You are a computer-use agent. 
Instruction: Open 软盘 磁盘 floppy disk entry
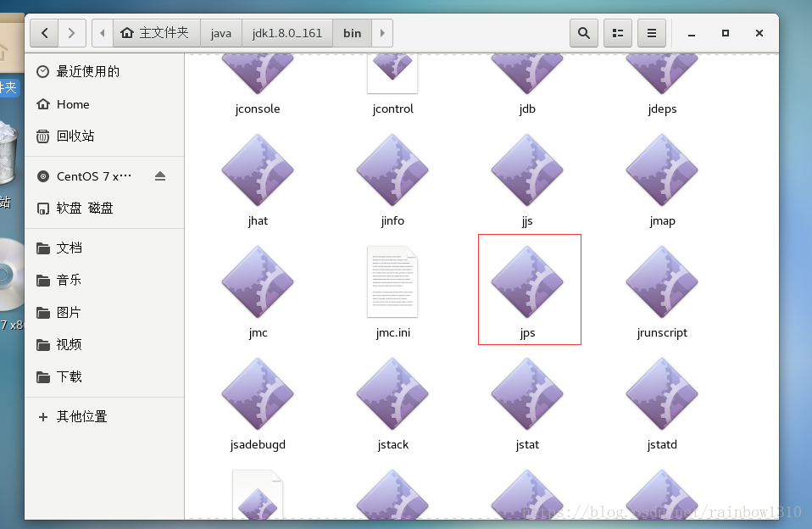[x=104, y=209]
